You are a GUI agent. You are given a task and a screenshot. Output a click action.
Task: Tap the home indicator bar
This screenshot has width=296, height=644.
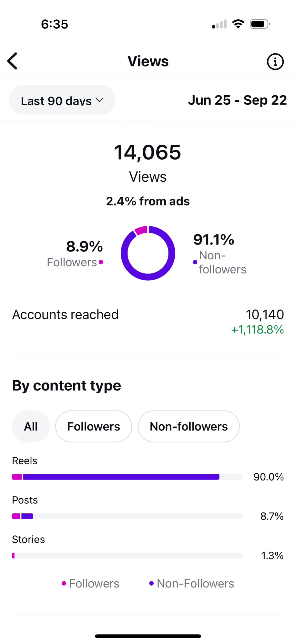148,636
